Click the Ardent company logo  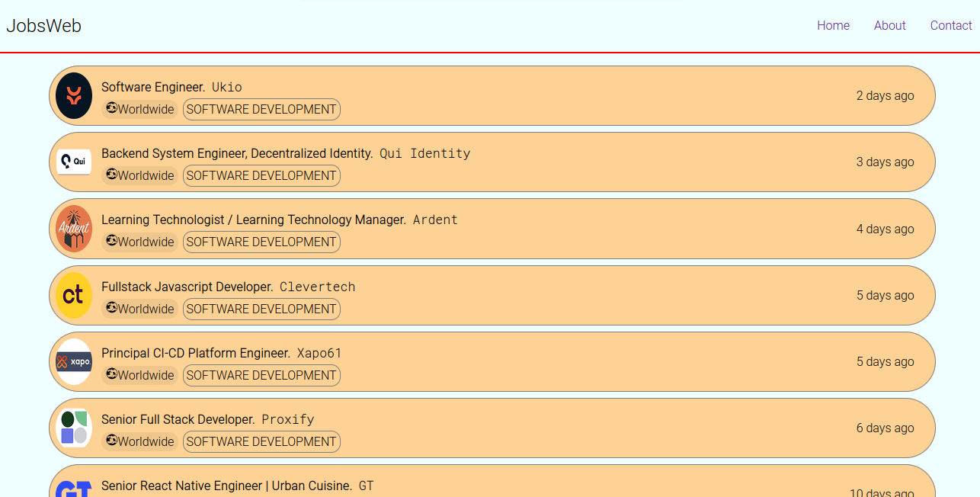(x=74, y=229)
